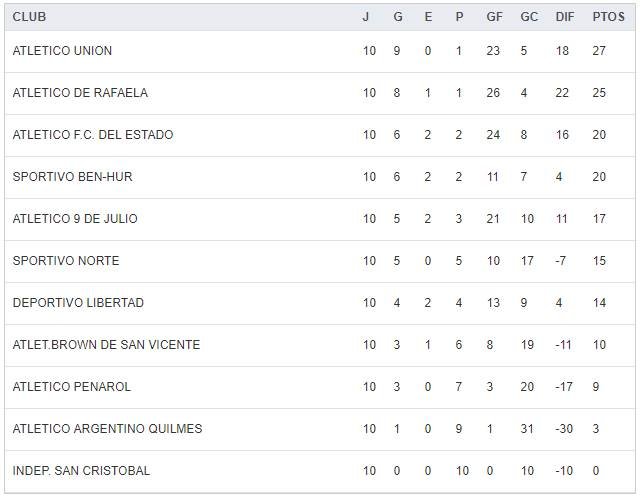Click the SPORTIVO BEN-HUR club name
The width and height of the screenshot is (640, 497).
point(72,177)
